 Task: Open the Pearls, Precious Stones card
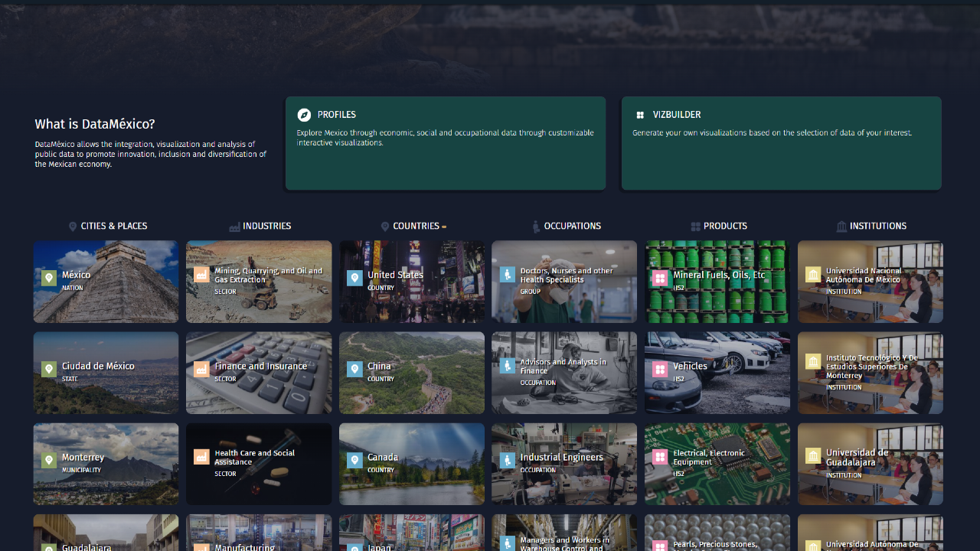click(x=717, y=533)
